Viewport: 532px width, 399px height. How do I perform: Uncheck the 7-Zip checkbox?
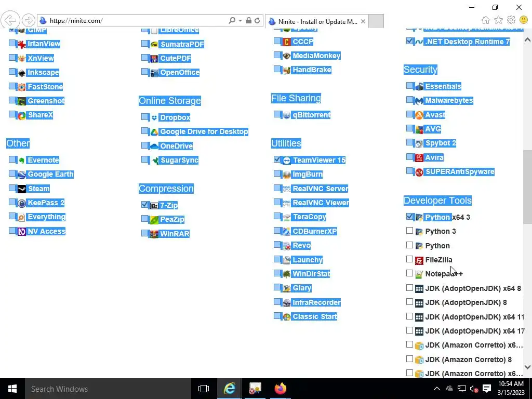point(145,205)
